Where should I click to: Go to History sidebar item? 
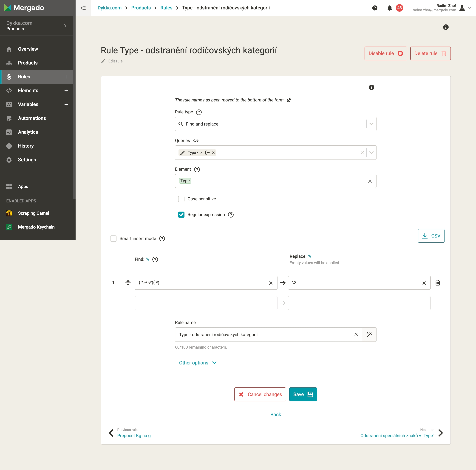26,146
